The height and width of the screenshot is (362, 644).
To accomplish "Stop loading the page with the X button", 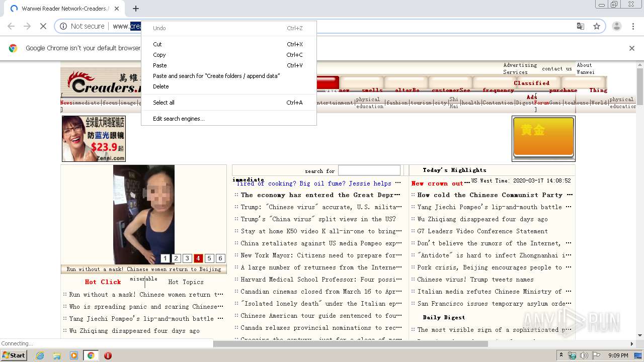I will 43,26.
